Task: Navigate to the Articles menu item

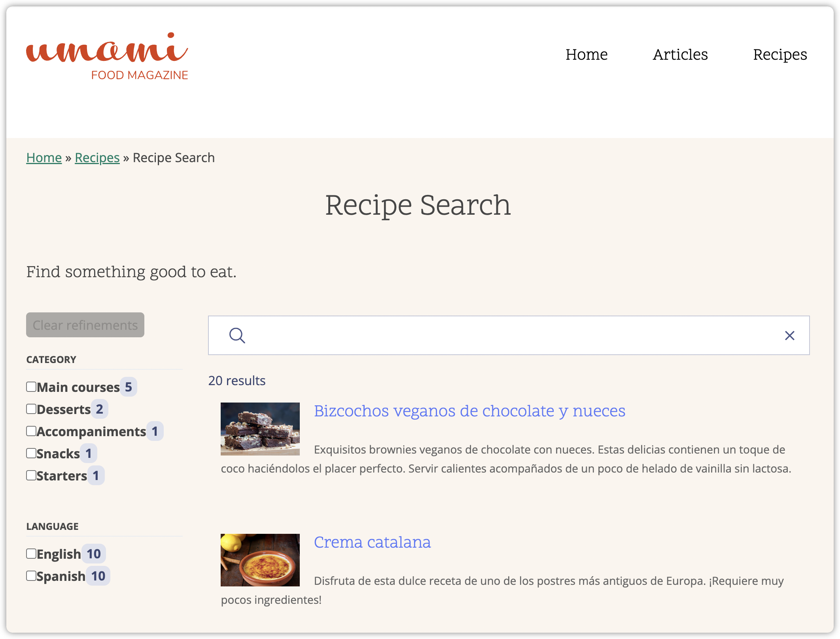Action: pos(681,54)
